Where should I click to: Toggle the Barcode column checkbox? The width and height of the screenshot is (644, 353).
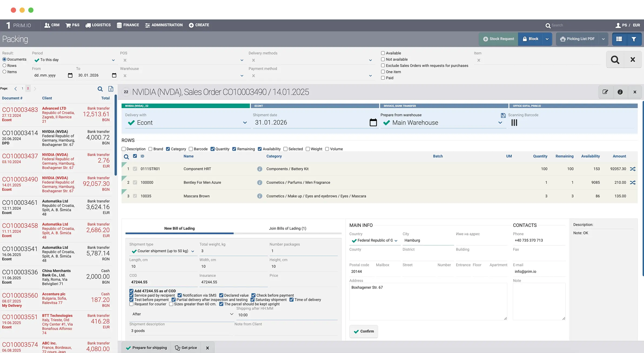coord(191,149)
